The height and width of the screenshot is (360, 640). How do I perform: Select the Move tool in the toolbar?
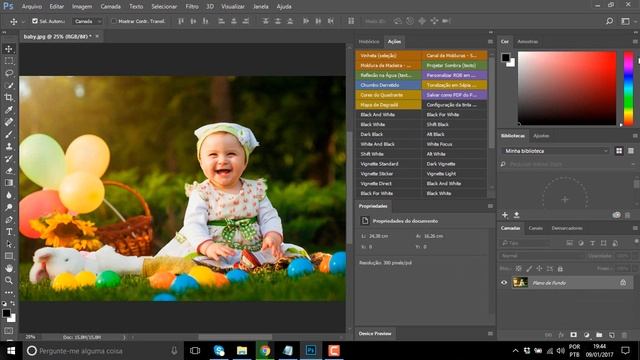[9, 49]
